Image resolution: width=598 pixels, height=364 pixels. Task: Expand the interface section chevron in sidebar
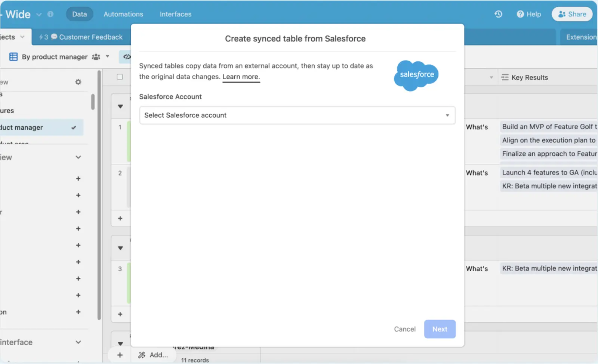pos(78,342)
